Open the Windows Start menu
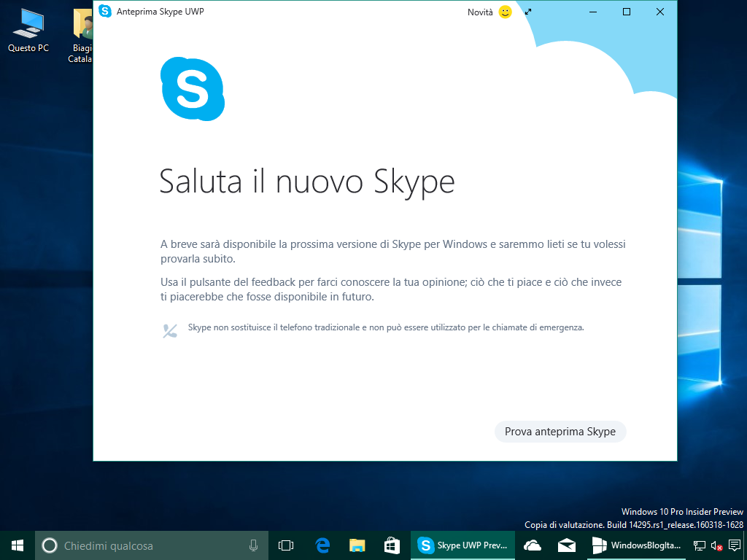747x560 pixels. [x=18, y=545]
